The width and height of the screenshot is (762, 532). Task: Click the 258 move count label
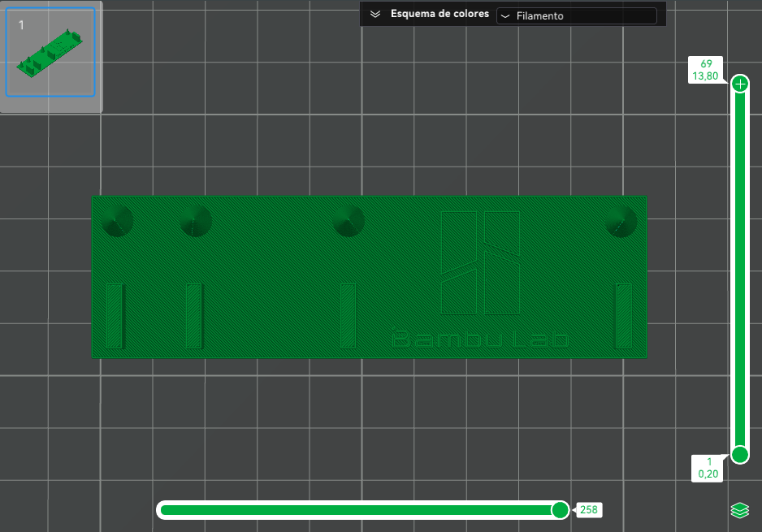point(589,509)
